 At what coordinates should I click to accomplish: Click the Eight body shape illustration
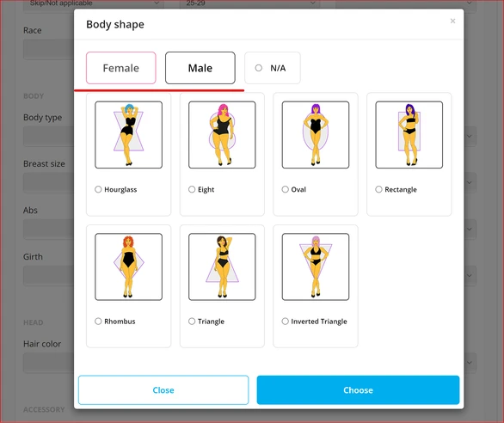[x=222, y=135]
